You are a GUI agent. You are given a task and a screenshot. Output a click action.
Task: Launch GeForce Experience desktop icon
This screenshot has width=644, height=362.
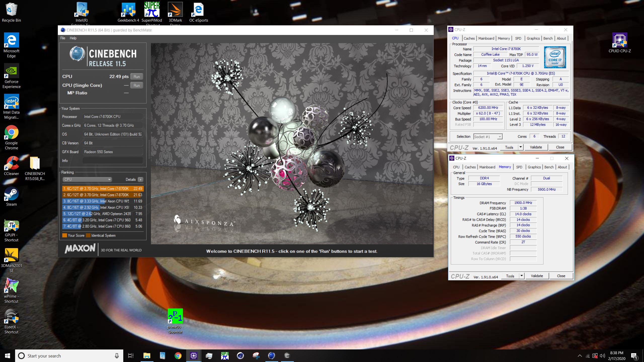tap(11, 76)
